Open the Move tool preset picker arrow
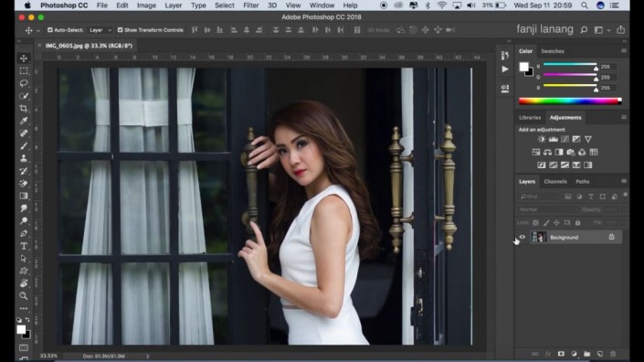 click(38, 30)
